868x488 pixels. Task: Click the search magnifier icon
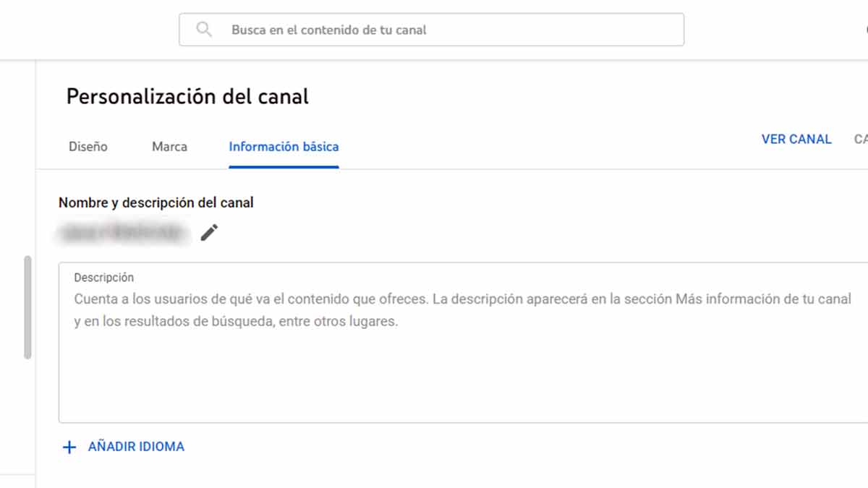(x=204, y=30)
